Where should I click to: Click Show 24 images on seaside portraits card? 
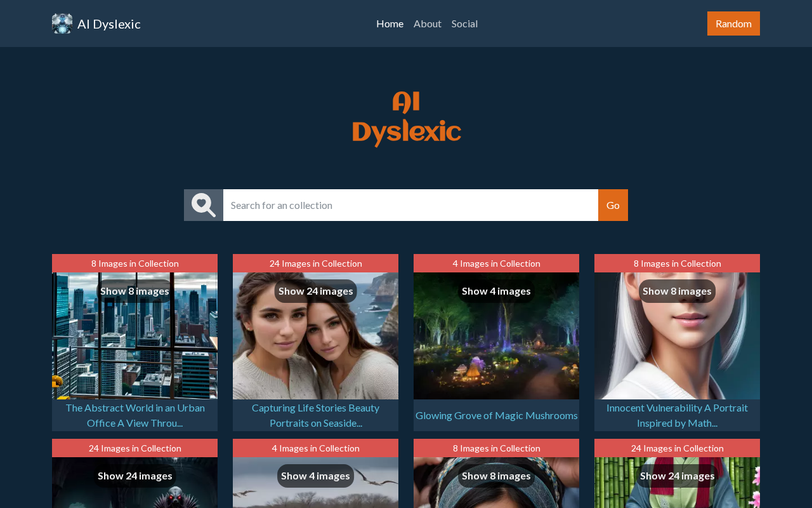(316, 291)
